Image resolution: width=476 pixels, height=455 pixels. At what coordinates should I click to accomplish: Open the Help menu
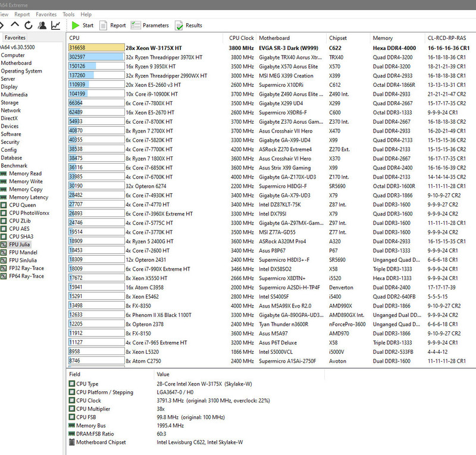tap(86, 14)
